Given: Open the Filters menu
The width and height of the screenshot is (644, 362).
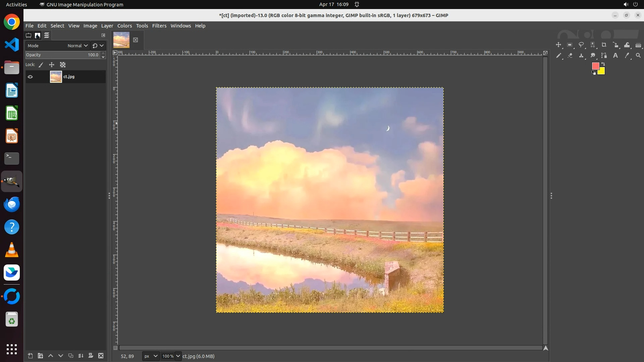Looking at the screenshot, I should coord(159,26).
